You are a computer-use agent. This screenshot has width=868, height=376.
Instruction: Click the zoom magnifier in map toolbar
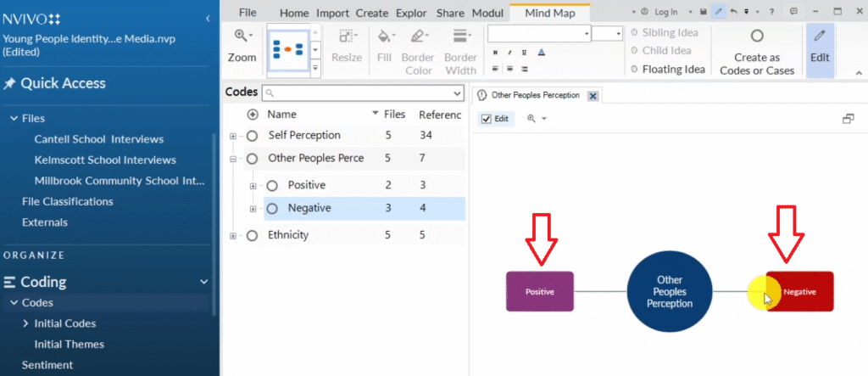coord(532,119)
